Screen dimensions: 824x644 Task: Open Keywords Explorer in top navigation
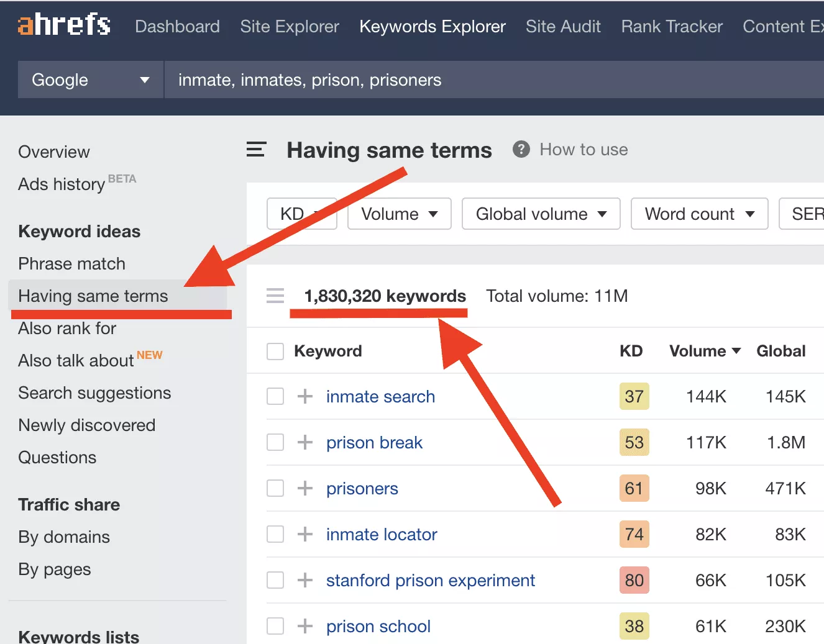433,26
